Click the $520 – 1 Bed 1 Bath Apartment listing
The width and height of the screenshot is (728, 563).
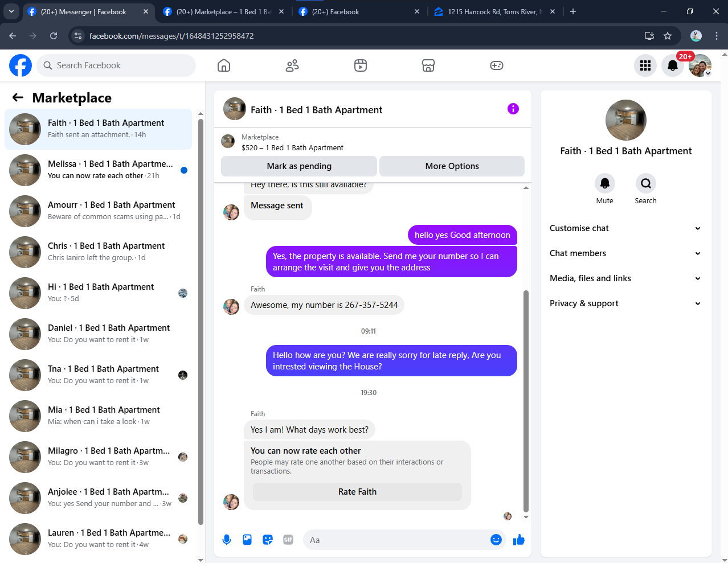tap(292, 147)
